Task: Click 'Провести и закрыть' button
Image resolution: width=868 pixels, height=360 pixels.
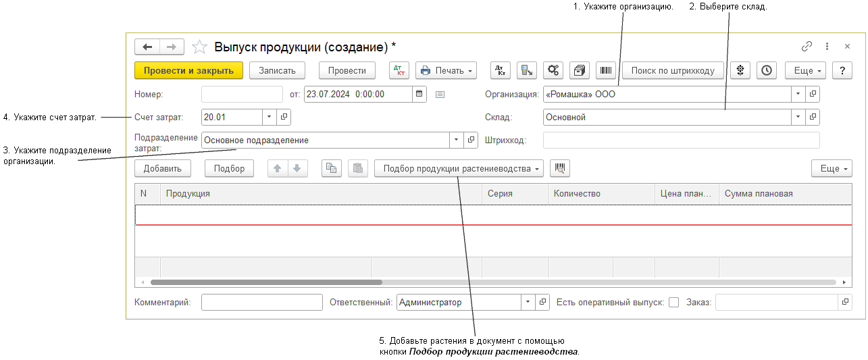Action: point(188,70)
